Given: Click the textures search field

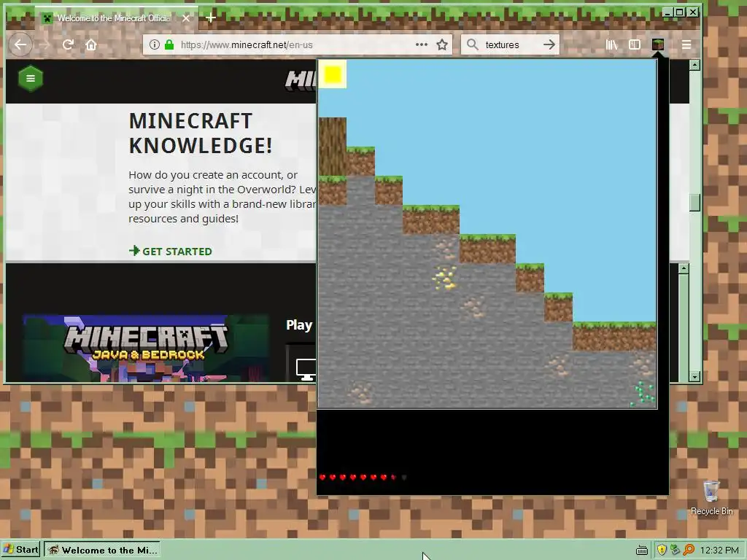Looking at the screenshot, I should pos(511,44).
